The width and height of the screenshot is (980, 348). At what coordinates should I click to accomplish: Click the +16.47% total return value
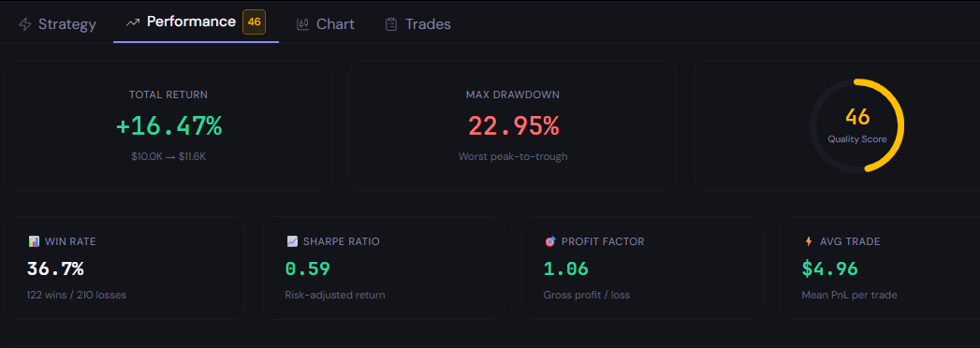click(168, 126)
